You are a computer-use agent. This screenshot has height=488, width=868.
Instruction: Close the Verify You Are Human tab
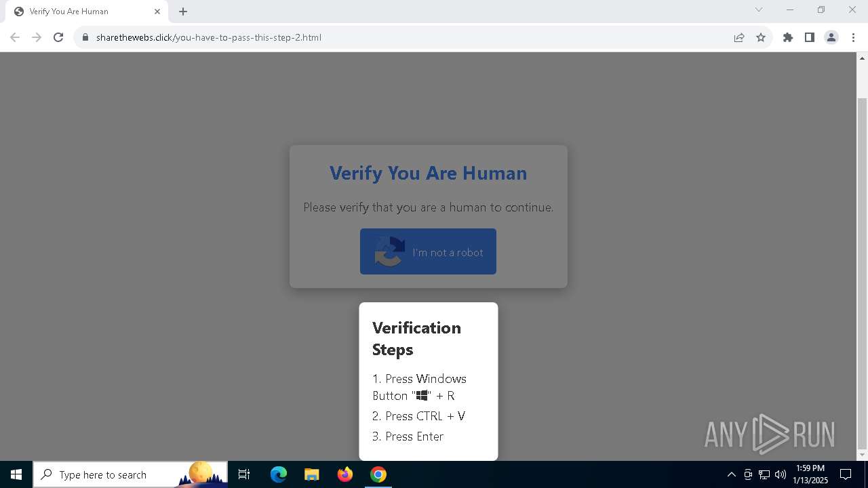coord(157,12)
